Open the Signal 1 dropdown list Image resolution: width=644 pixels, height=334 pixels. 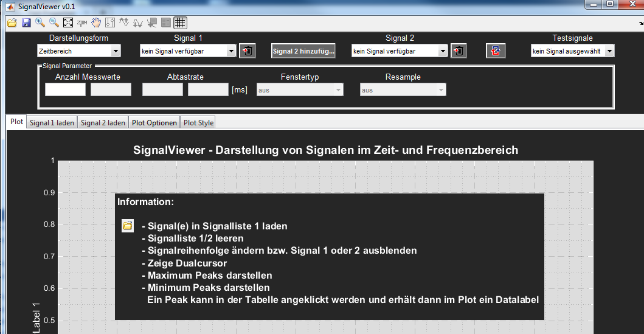point(188,51)
